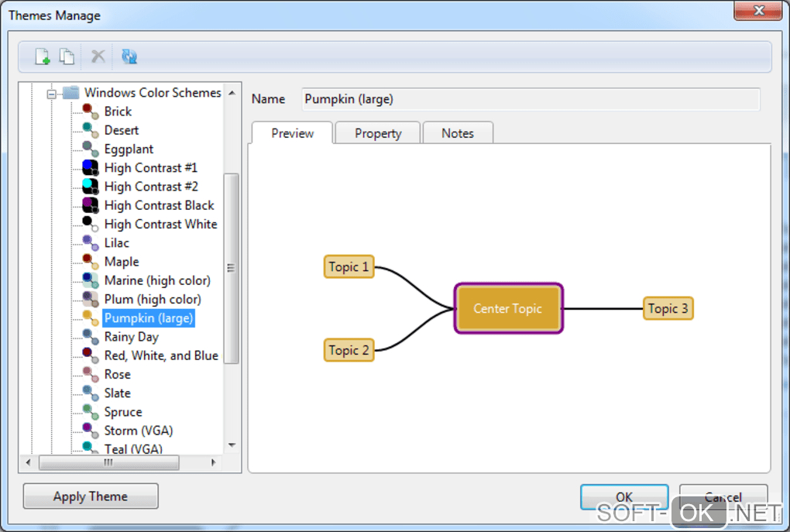This screenshot has width=790, height=532.
Task: Select the Lilac theme
Action: coord(117,243)
